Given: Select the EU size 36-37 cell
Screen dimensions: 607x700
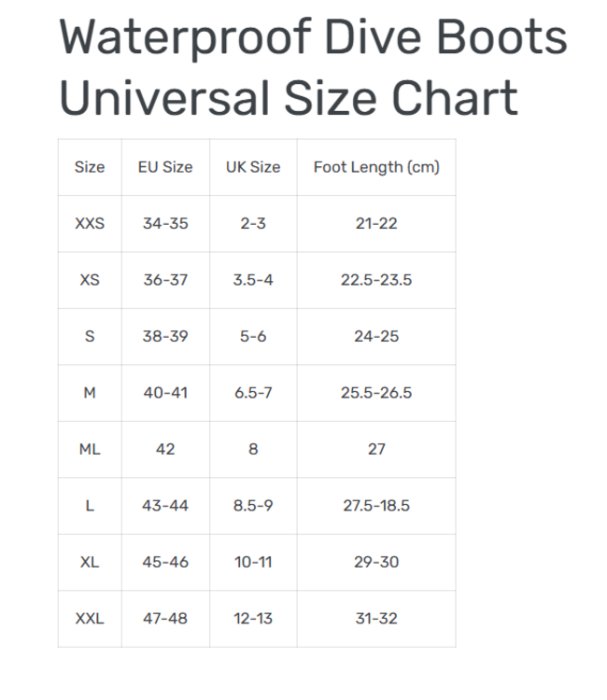Looking at the screenshot, I should click(x=165, y=280).
